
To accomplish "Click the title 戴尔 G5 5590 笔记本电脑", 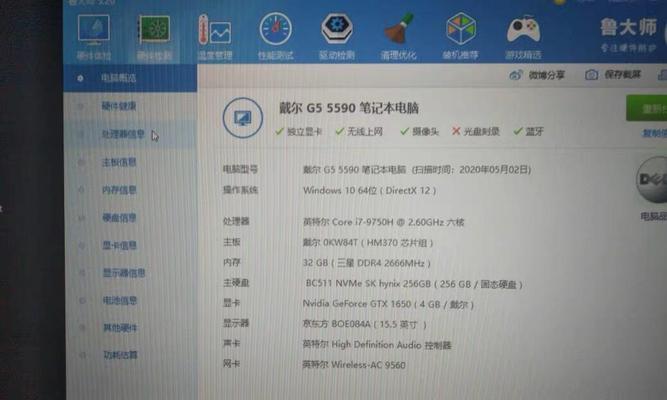I will [349, 108].
